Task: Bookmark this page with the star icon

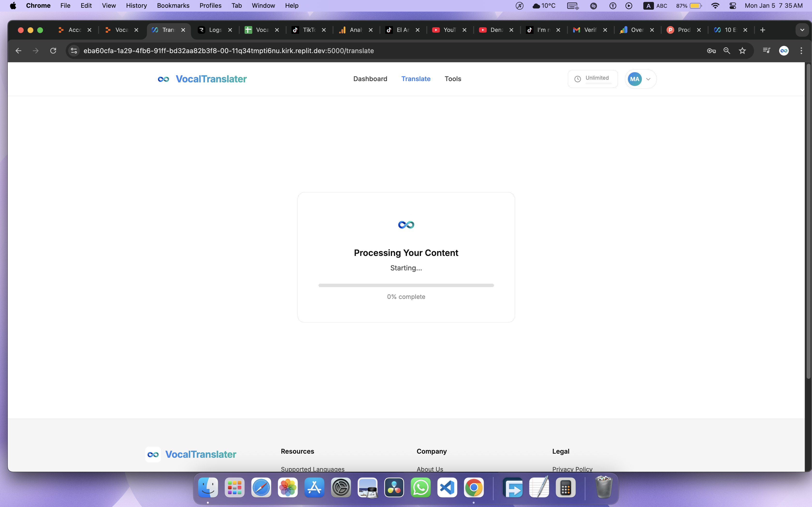Action: [x=742, y=51]
